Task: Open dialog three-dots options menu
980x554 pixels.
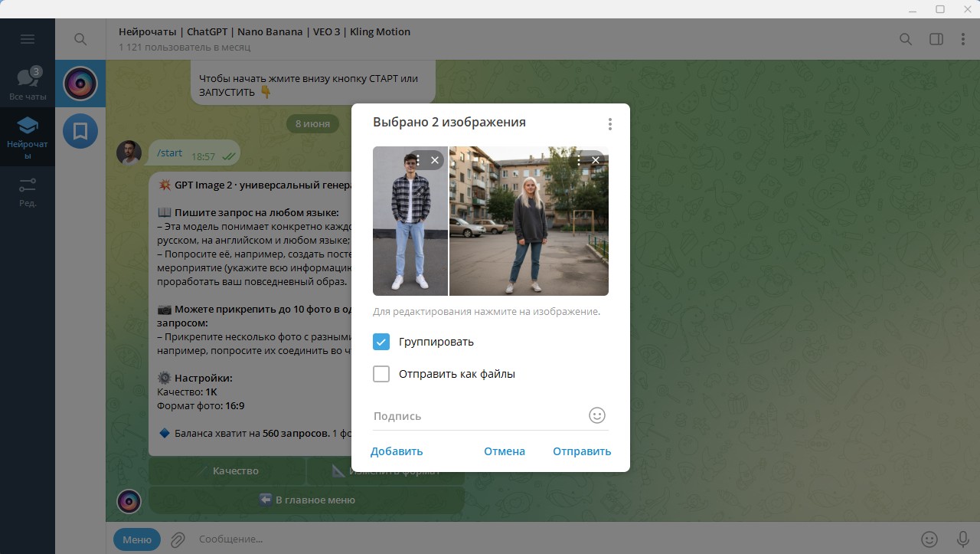Action: tap(609, 123)
